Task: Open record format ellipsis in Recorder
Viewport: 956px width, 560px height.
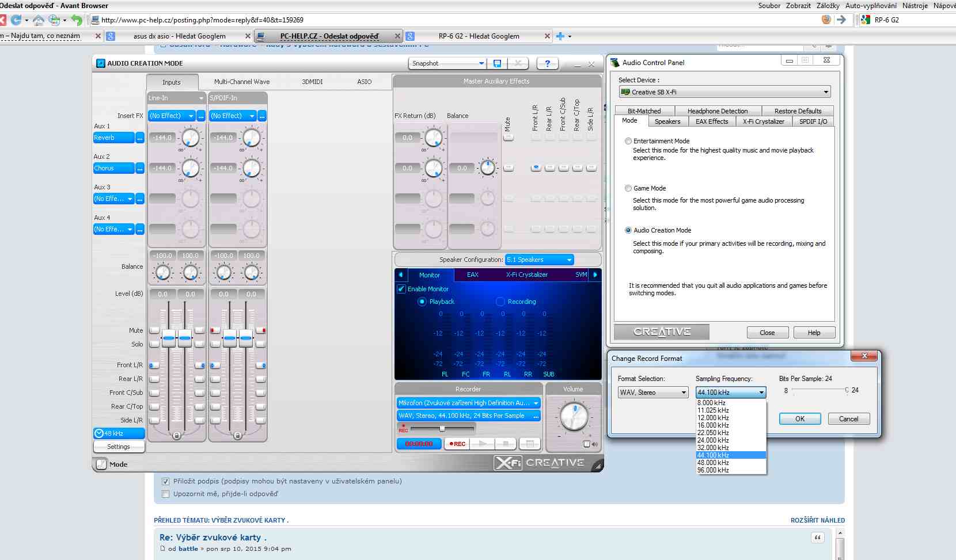Action: point(536,416)
